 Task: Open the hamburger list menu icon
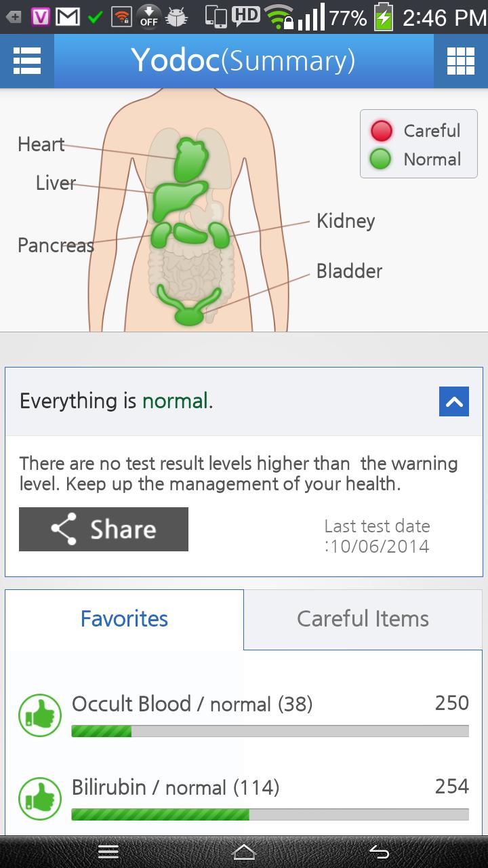pos(27,61)
